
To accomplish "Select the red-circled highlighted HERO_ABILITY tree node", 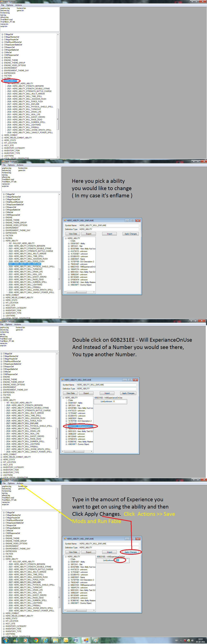I will (x=11, y=81).
